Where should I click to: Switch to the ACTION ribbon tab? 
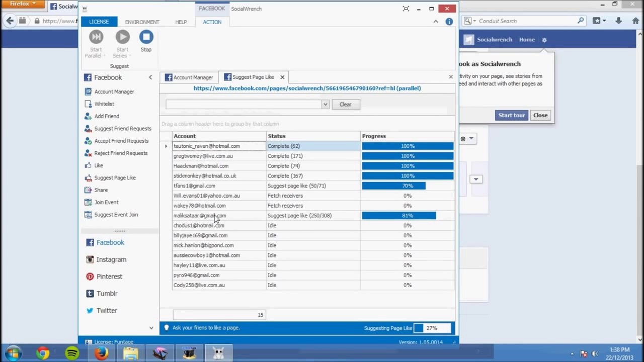pyautogui.click(x=212, y=22)
